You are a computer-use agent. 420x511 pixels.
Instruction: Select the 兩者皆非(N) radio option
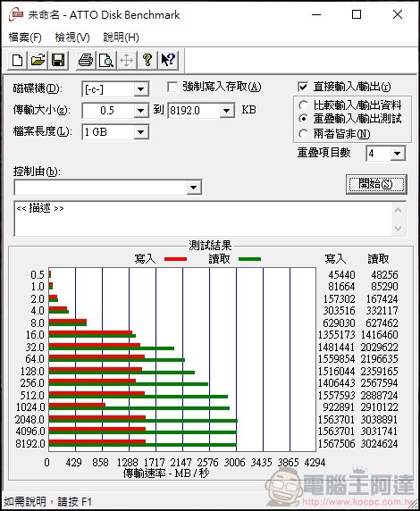click(303, 134)
